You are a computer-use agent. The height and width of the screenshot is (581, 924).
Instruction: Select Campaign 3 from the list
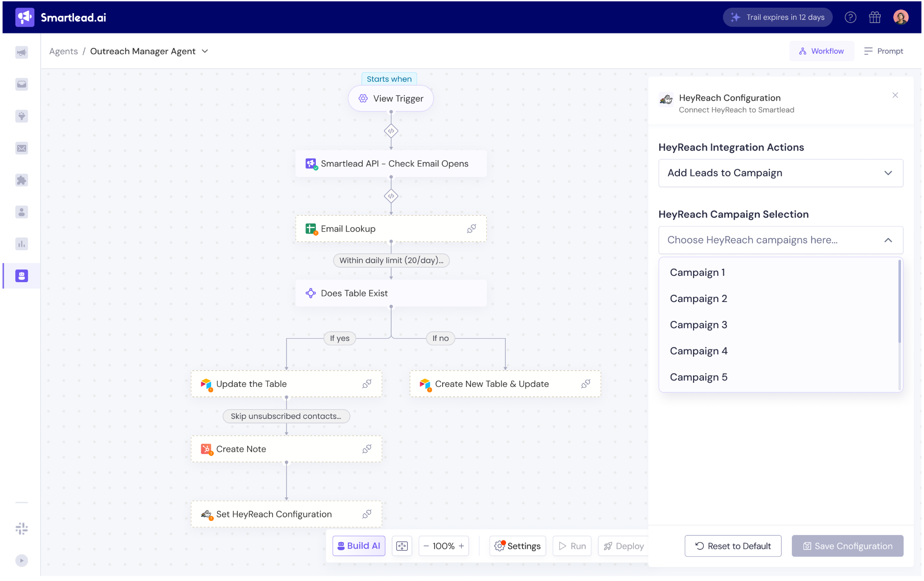(x=698, y=325)
